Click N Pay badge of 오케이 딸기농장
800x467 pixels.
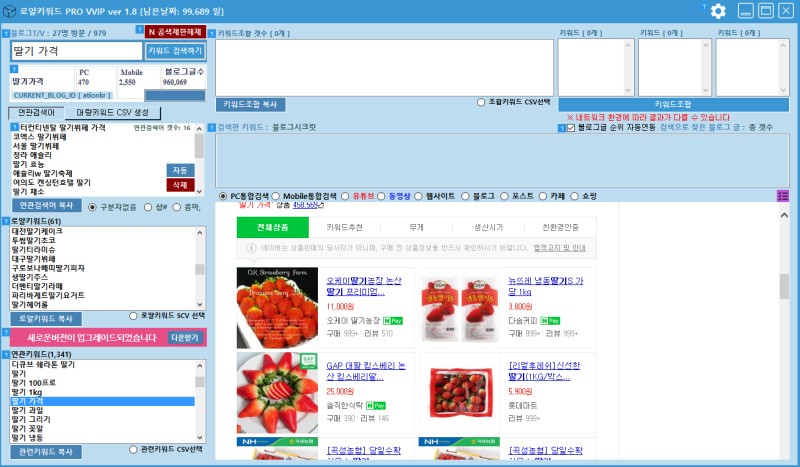pyautogui.click(x=392, y=321)
